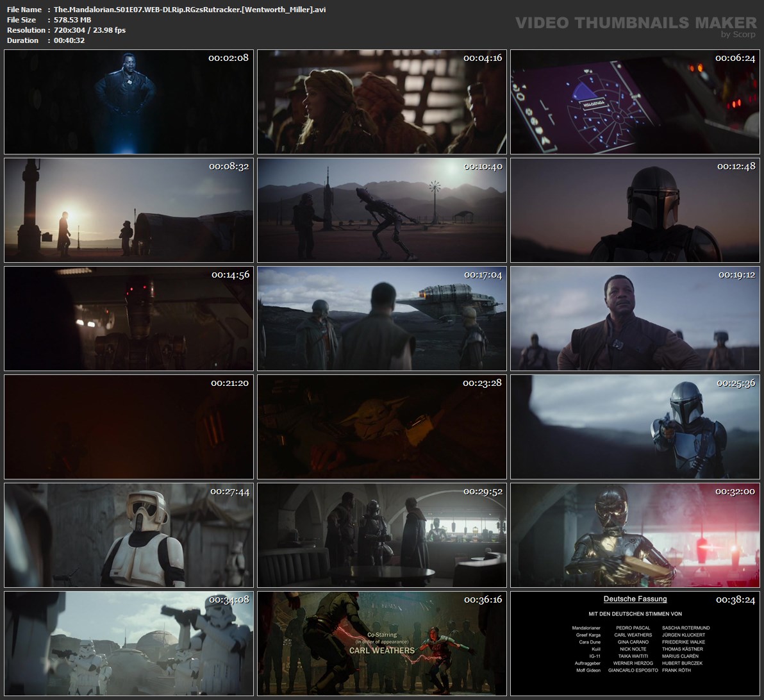Viewport: 764px width, 700px height.
Task: Select 'TAIKA WAITITI' in the credits list
Action: tap(633, 656)
